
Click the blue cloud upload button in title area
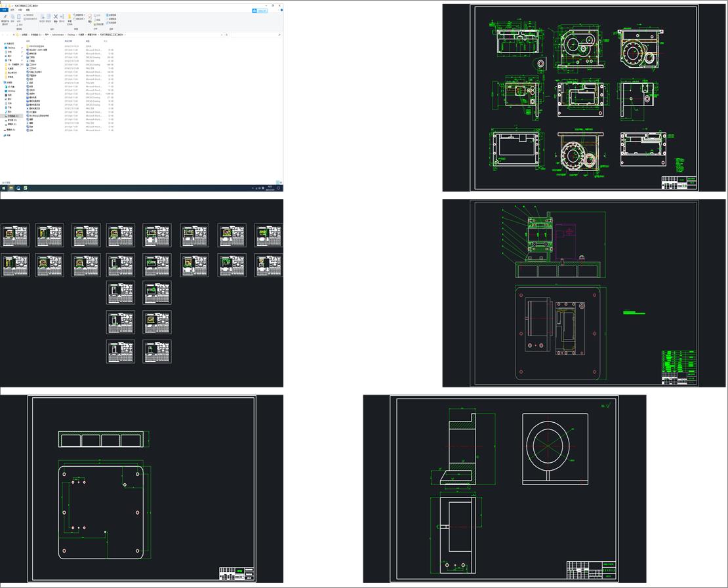tap(260, 10)
